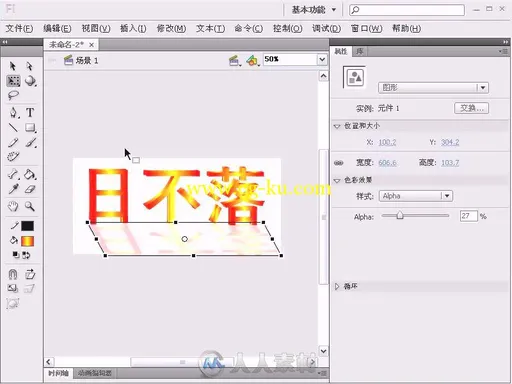This screenshot has height=384, width=512.
Task: Select the Eyedropper tool
Action: click(x=13, y=189)
